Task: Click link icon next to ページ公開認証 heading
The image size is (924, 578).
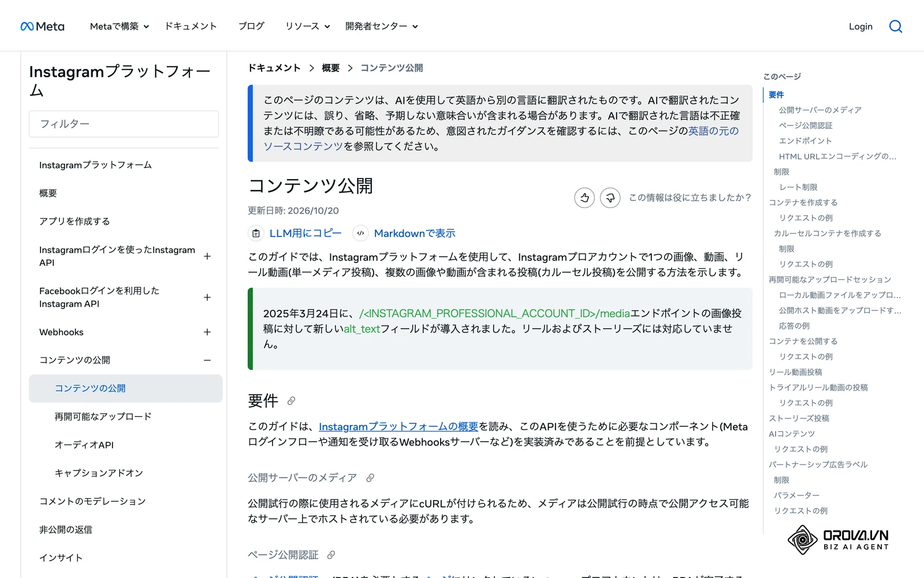Action: [x=331, y=555]
